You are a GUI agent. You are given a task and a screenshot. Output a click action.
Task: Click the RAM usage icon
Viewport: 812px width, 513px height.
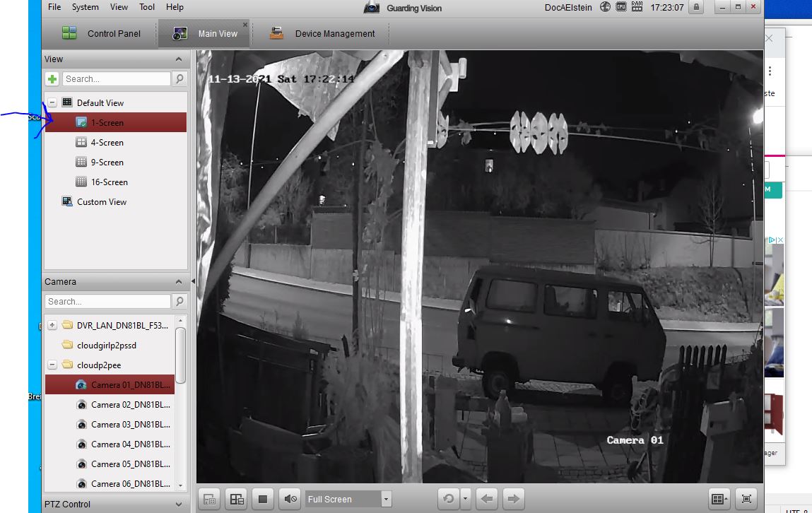637,7
